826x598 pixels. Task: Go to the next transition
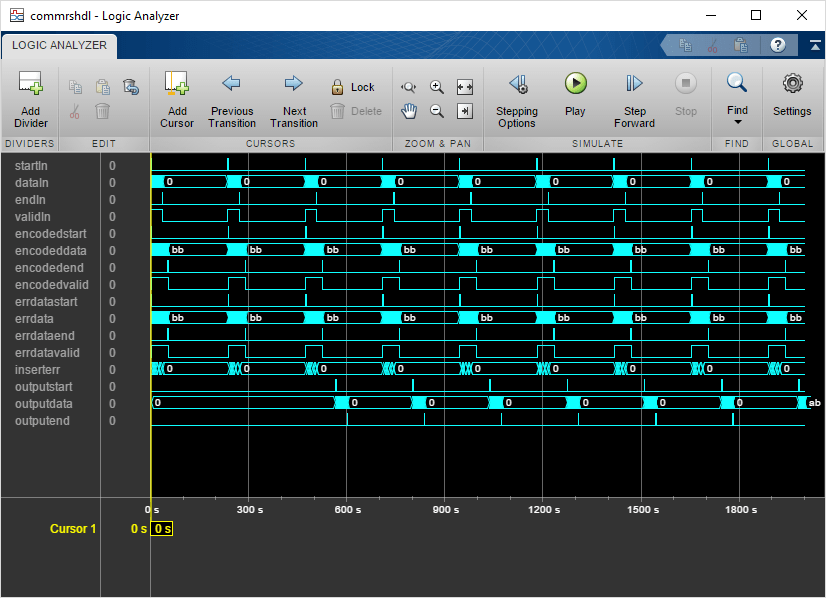point(294,85)
